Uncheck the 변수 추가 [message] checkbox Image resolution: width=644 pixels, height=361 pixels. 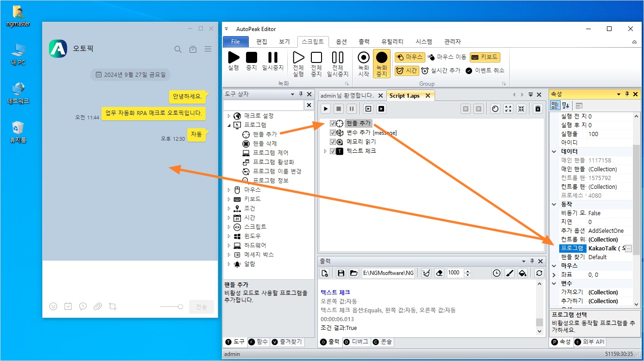[333, 133]
